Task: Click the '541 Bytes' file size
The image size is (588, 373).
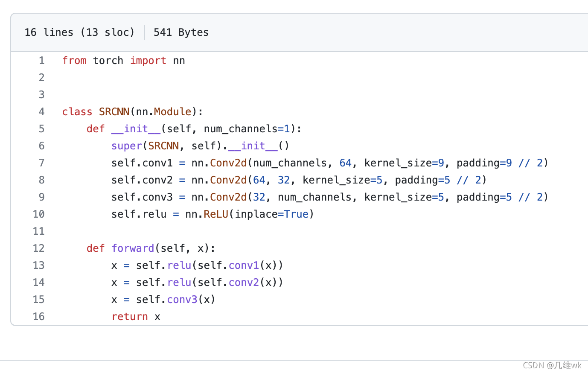Action: pos(181,32)
